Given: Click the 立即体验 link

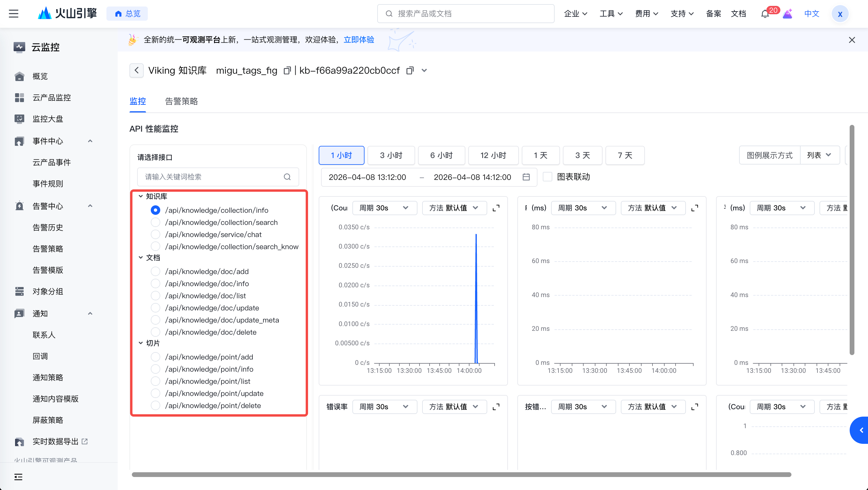Looking at the screenshot, I should (x=359, y=40).
